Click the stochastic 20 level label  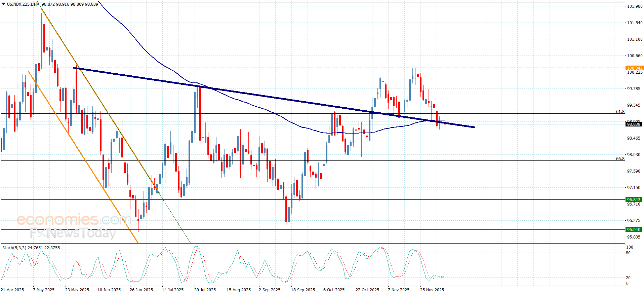(x=628, y=278)
